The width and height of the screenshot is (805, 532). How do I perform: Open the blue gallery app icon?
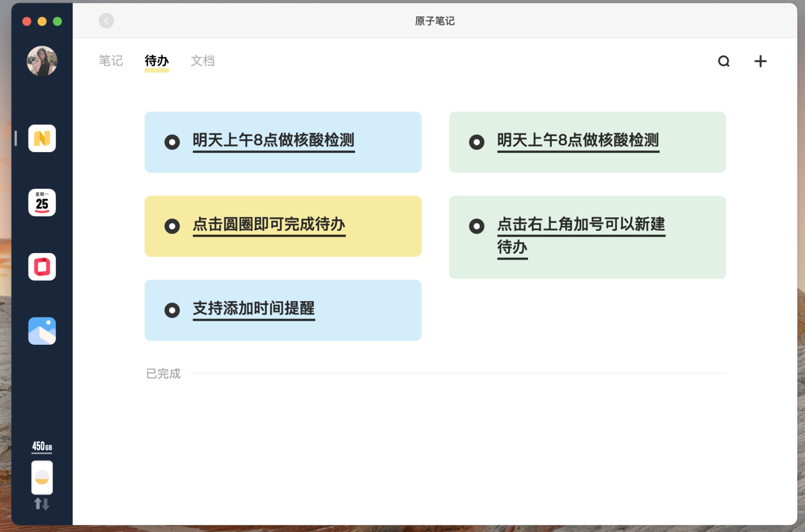(x=42, y=331)
